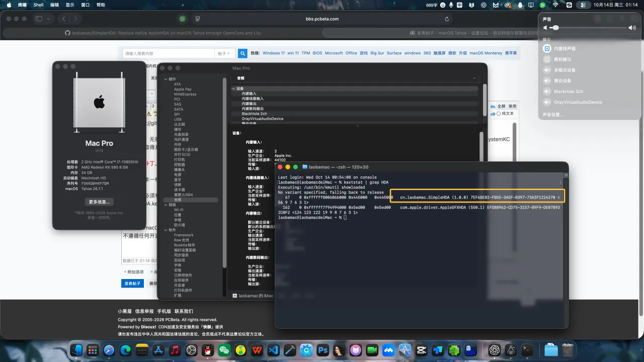The width and height of the screenshot is (644, 362).
Task: Launch Safari from the Dock
Action: [x=109, y=350]
